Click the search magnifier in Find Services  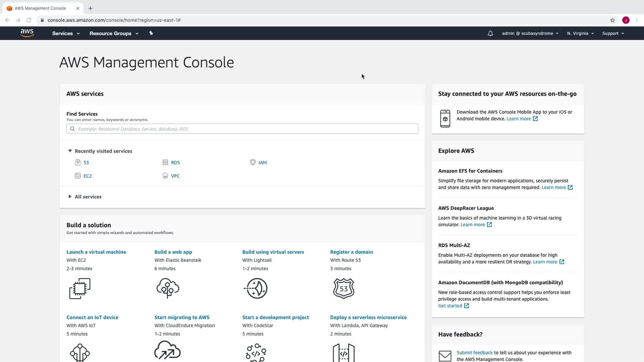coord(72,129)
